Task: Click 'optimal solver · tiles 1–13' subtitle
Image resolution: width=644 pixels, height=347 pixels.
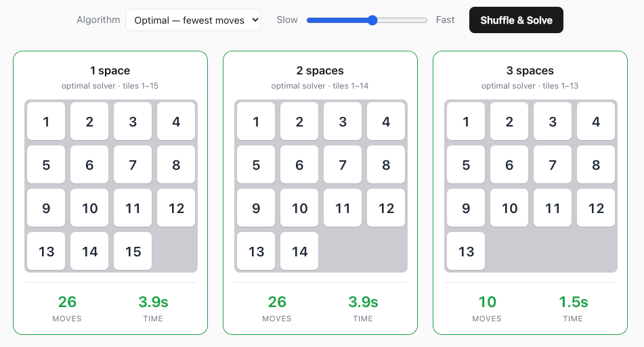Action: coord(530,86)
